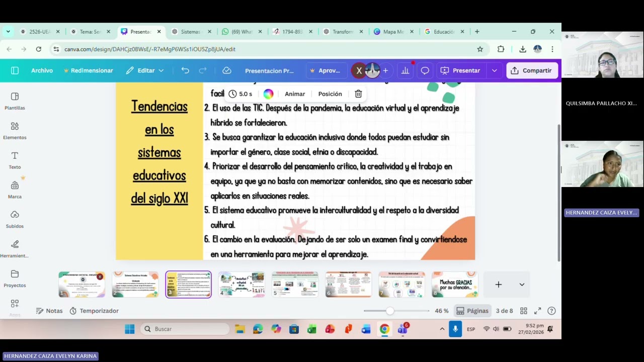Open the analytics chart icon

click(405, 70)
